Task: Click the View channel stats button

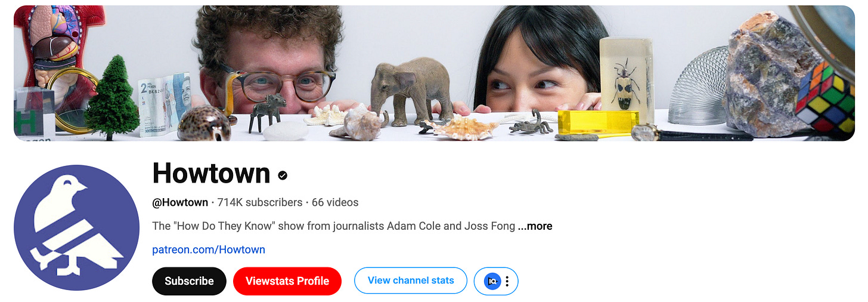Action: tap(411, 281)
